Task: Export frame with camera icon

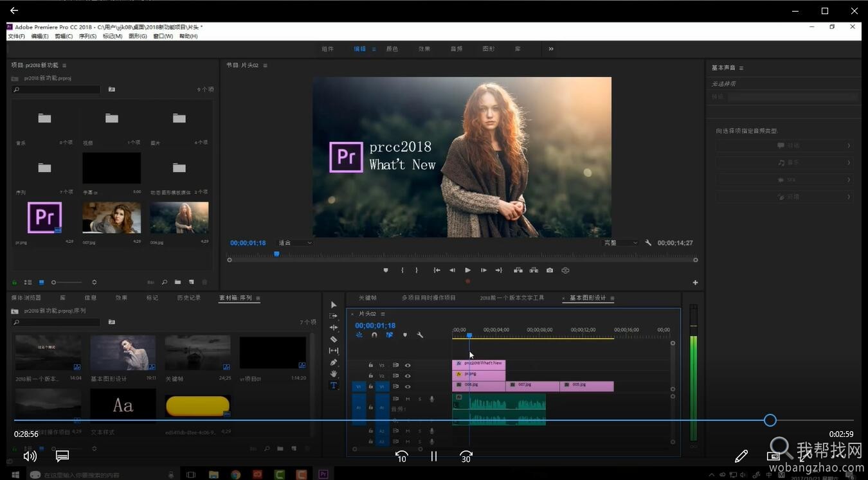Action: point(550,271)
